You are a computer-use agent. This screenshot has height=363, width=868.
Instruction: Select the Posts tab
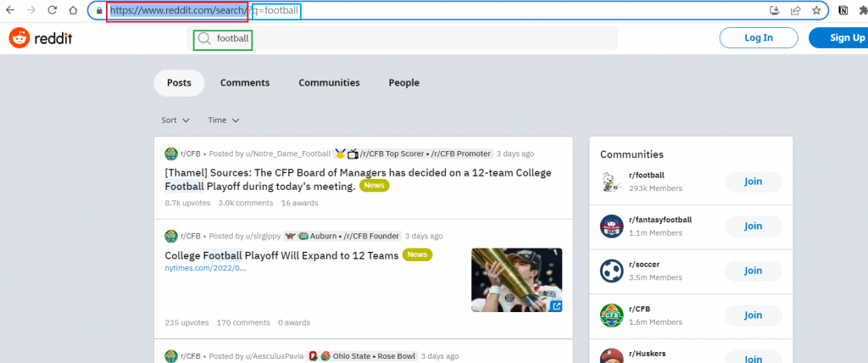[x=179, y=83]
